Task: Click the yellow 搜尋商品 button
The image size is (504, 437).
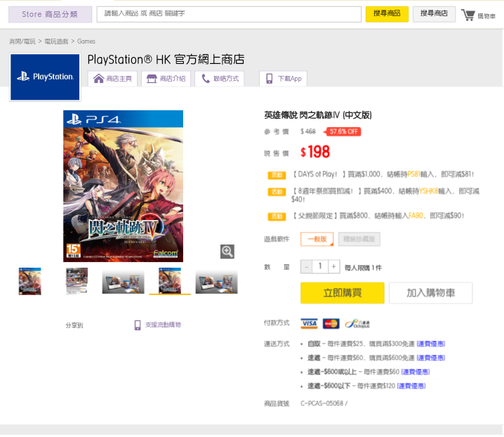Action: 387,14
